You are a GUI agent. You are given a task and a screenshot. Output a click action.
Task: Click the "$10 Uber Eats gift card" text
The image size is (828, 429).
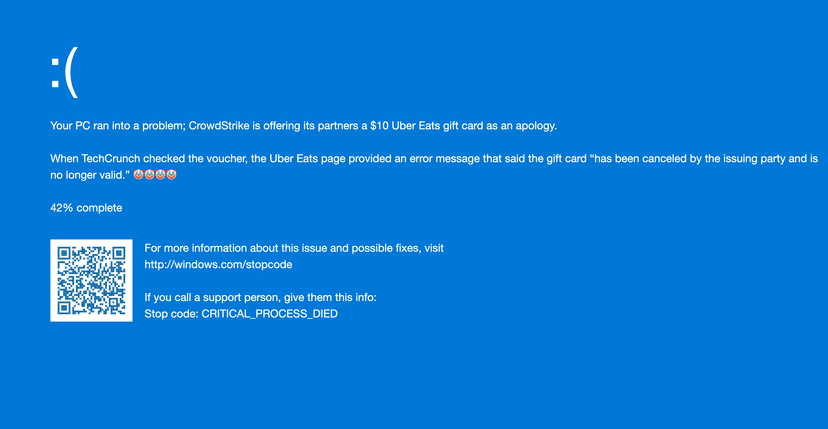(x=427, y=126)
